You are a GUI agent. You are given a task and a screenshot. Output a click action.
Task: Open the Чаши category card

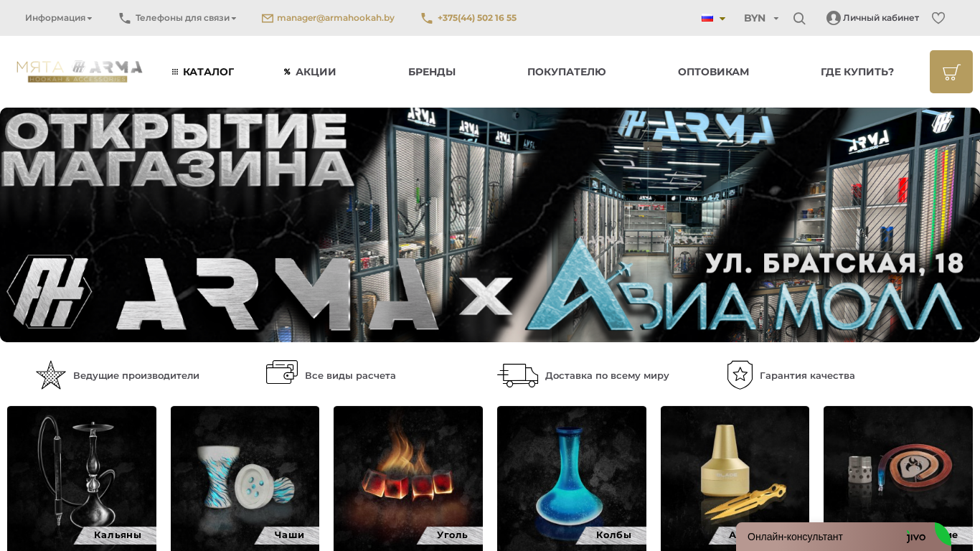pyautogui.click(x=245, y=479)
